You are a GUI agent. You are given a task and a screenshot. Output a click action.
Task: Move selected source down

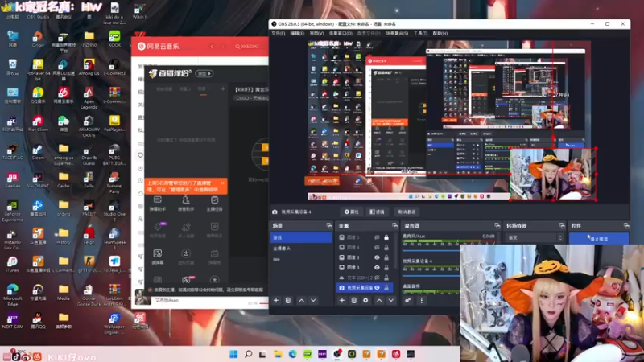(x=391, y=300)
